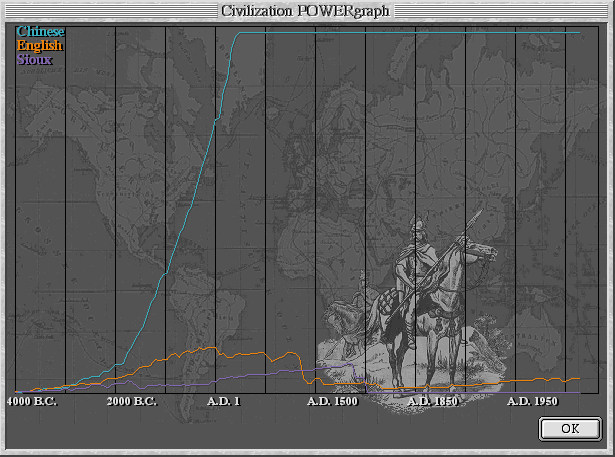Screen dimensions: 615x457
Task: Click the A.D. 1 axis label
Action: (223, 401)
